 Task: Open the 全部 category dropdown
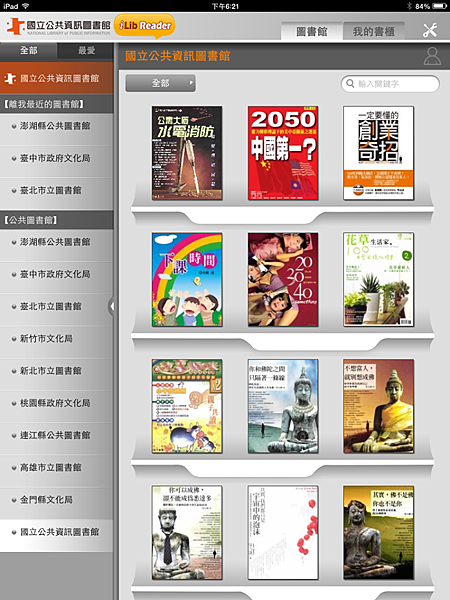point(160,83)
